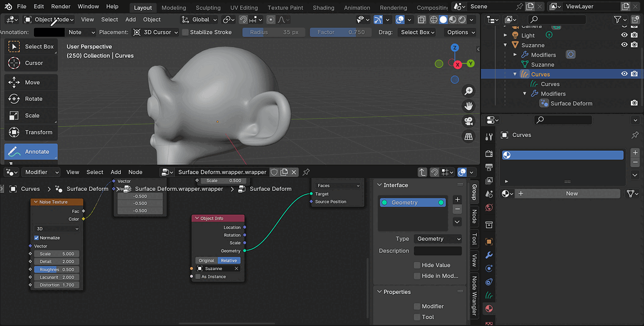Select the Select Box tool
This screenshot has height=326, width=644.
tap(31, 46)
